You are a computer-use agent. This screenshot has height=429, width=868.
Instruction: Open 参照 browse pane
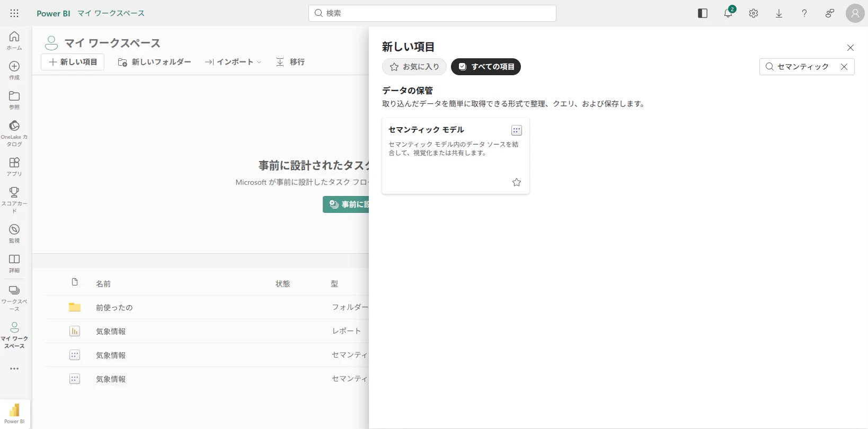point(14,100)
